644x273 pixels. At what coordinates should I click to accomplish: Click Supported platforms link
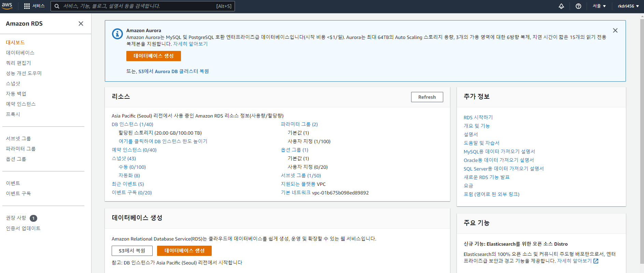298,184
